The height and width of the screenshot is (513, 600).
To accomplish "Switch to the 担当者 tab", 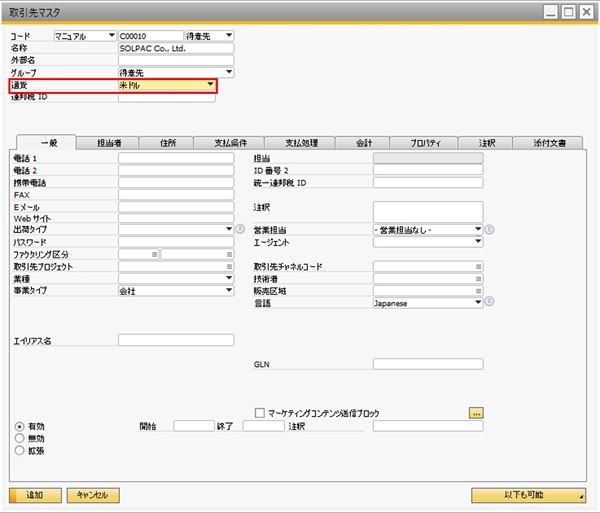I will [x=108, y=143].
